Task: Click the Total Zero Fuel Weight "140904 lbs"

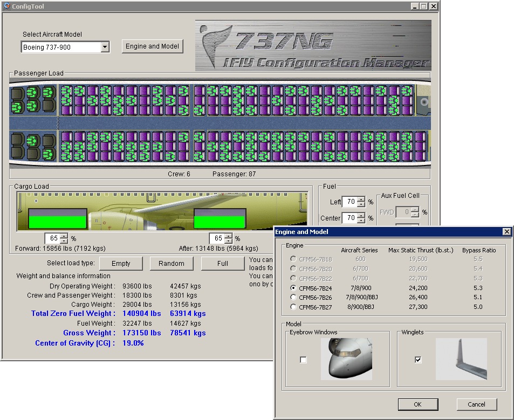Action: pos(142,314)
